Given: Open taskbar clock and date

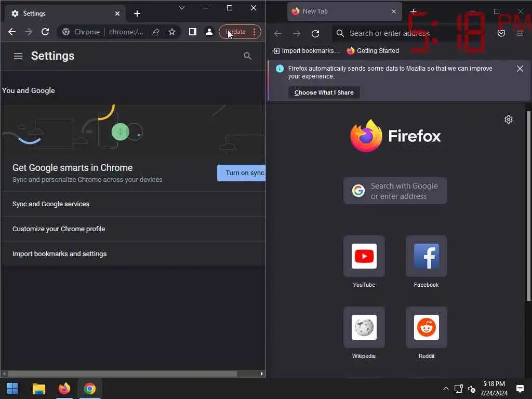Looking at the screenshot, I should click(494, 389).
